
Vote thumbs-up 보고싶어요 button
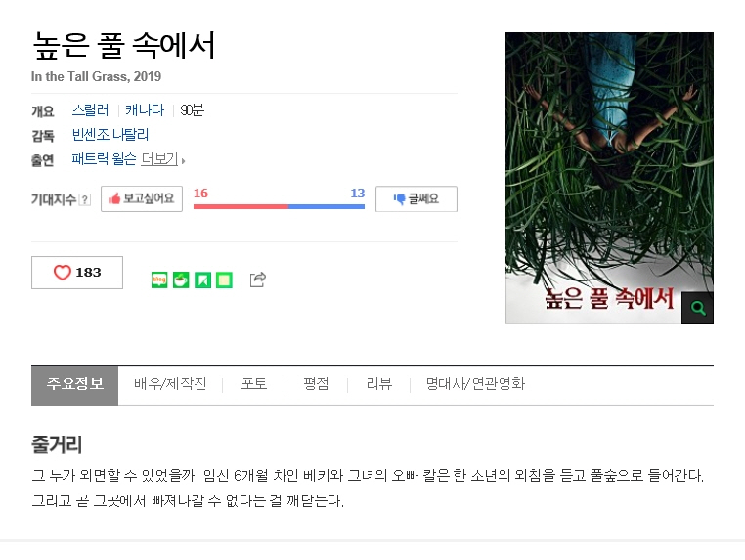[142, 198]
